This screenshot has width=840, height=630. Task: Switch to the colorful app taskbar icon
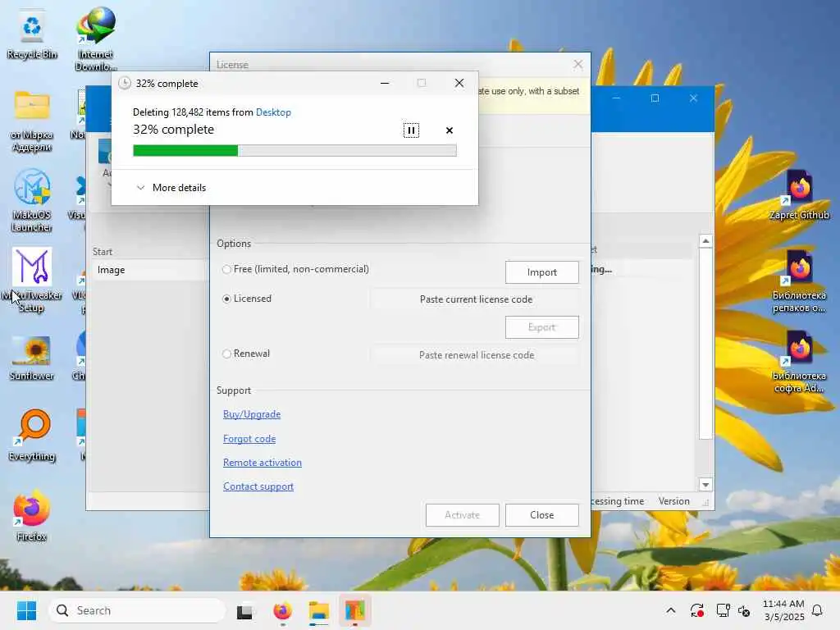(354, 610)
